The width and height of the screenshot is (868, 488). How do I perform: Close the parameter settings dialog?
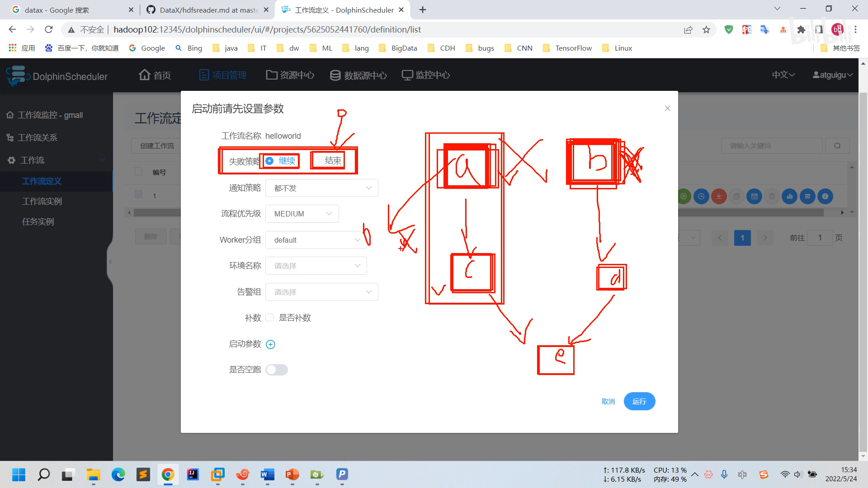[667, 108]
